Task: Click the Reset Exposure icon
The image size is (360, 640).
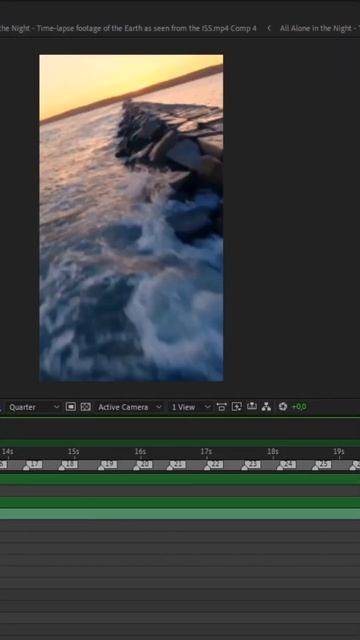Action: [x=282, y=407]
